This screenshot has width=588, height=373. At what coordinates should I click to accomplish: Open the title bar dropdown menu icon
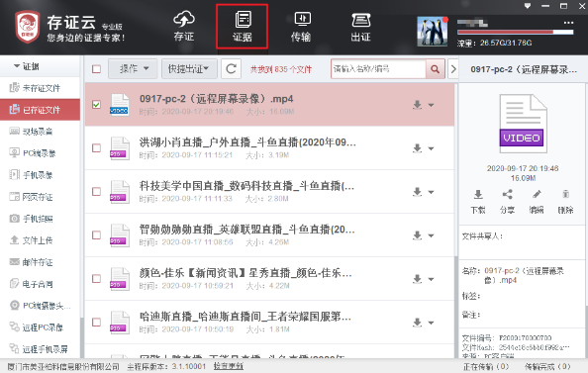point(528,6)
